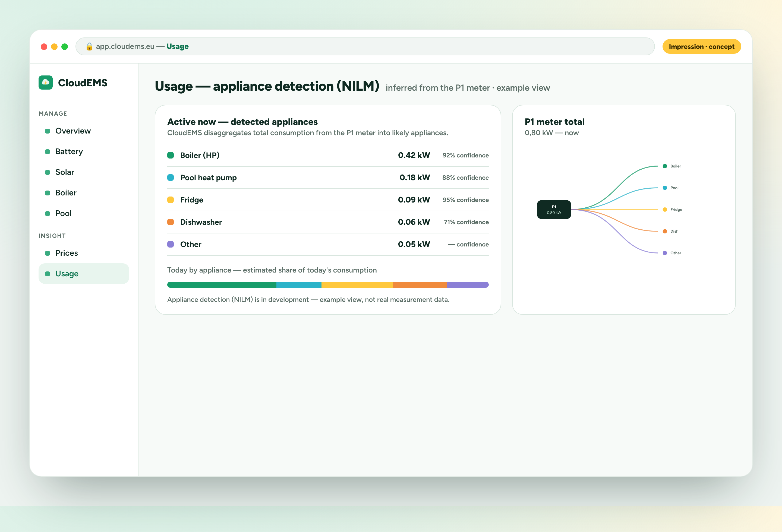
Task: Select Solar from the Manage menu
Action: [84, 172]
